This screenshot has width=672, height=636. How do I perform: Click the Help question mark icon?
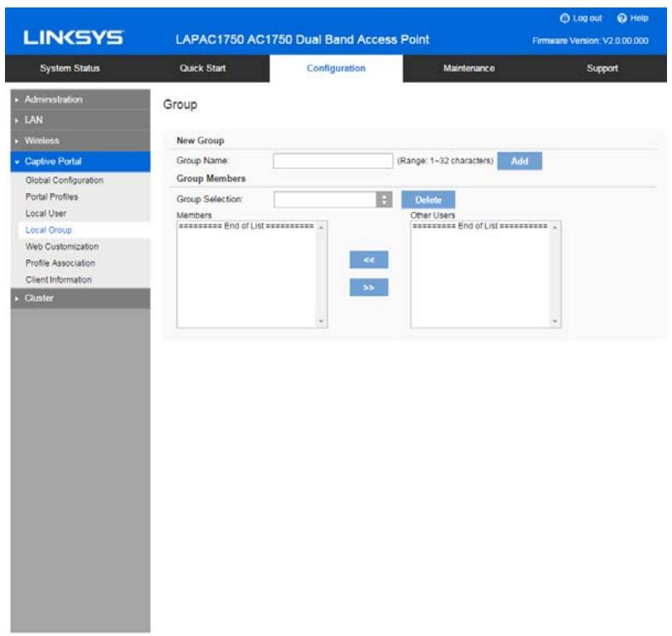tap(622, 18)
